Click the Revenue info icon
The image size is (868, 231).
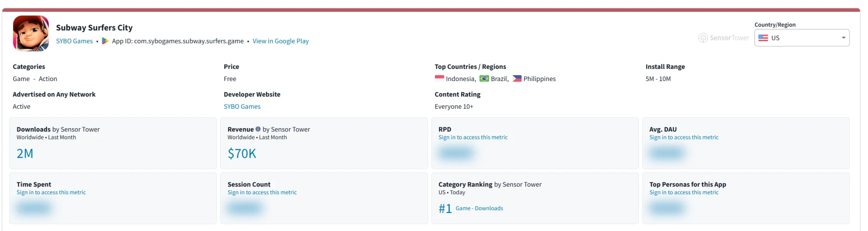click(258, 129)
